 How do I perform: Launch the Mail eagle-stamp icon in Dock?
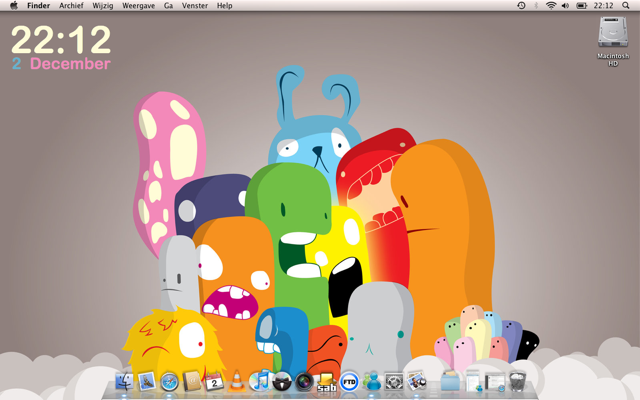click(x=147, y=381)
